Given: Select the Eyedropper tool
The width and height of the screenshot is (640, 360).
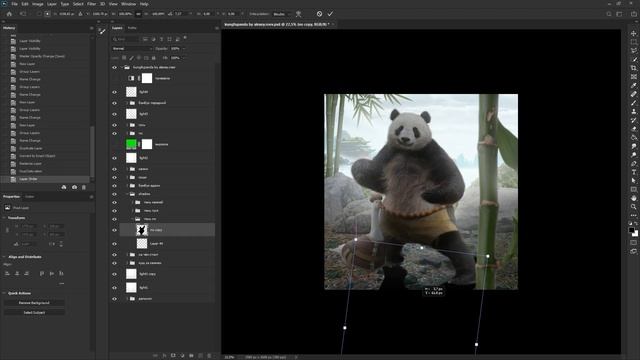Looking at the screenshot, I should (633, 85).
